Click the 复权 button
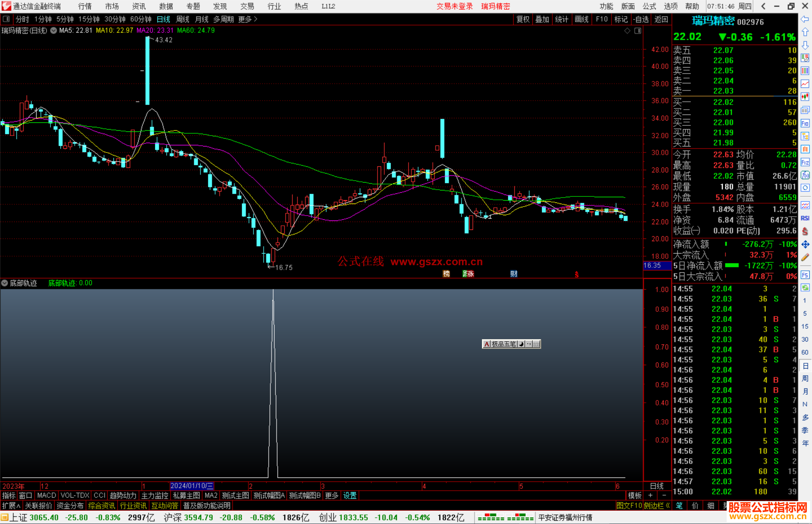The height and width of the screenshot is (524, 812). (x=523, y=19)
